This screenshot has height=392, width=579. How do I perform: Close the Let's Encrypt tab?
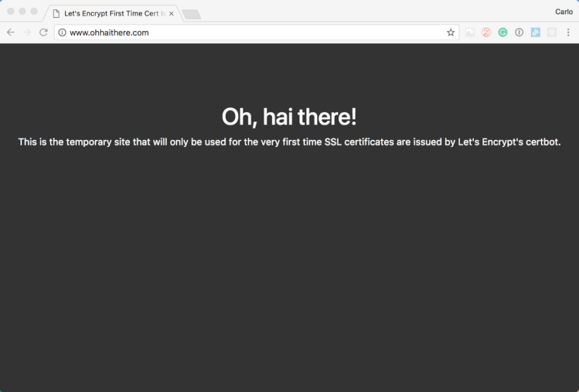click(172, 13)
